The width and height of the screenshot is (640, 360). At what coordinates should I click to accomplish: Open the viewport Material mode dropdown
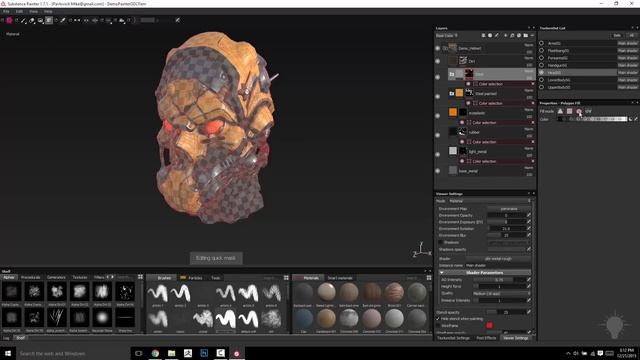tap(13, 34)
